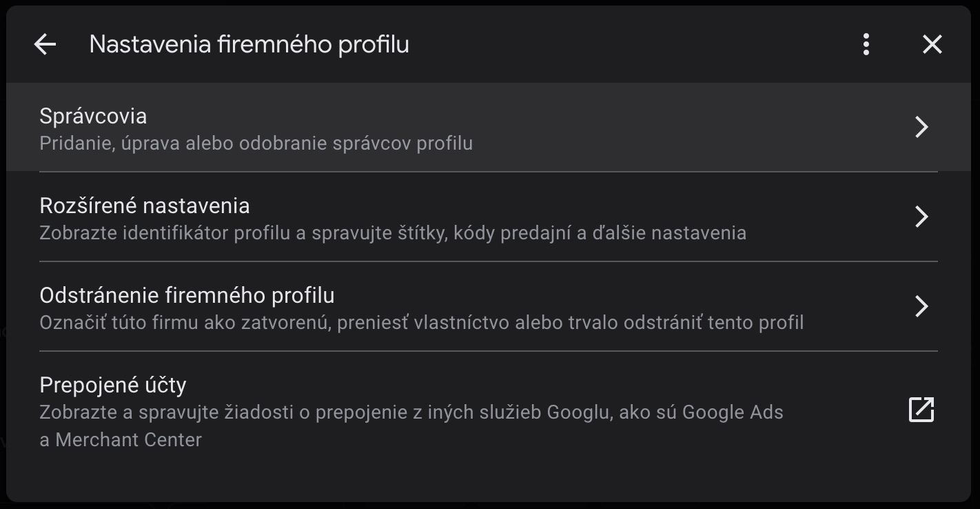Select the Odstránenie firemného profilu entry
This screenshot has height=509, width=980.
(489, 307)
